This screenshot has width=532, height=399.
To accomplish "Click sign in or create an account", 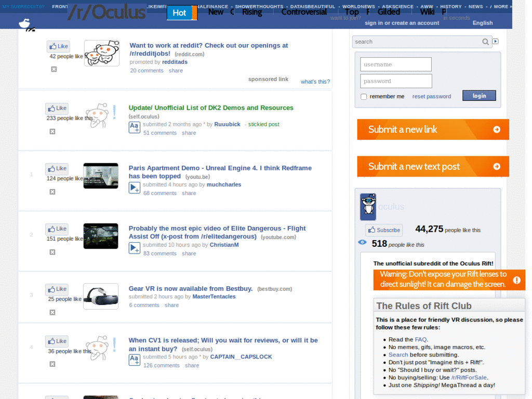I will 402,23.
